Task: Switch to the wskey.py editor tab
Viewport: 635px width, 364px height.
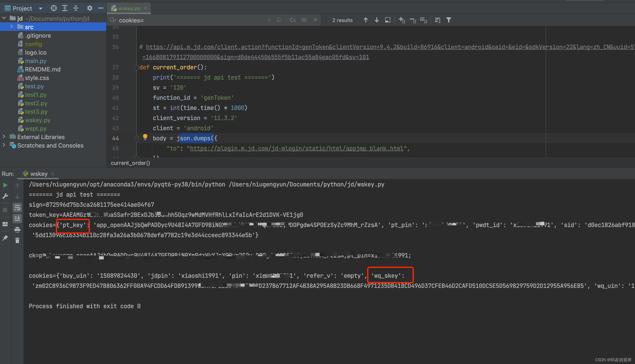Action: [129, 8]
